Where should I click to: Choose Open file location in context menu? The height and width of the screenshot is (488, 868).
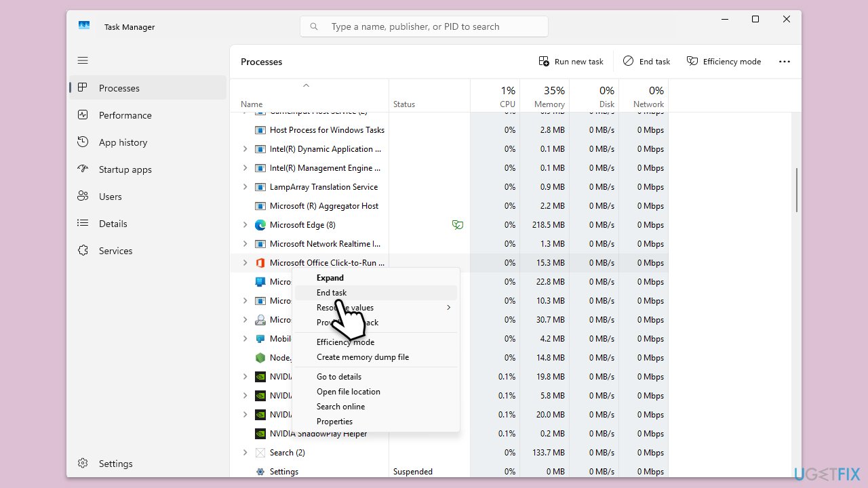point(349,392)
